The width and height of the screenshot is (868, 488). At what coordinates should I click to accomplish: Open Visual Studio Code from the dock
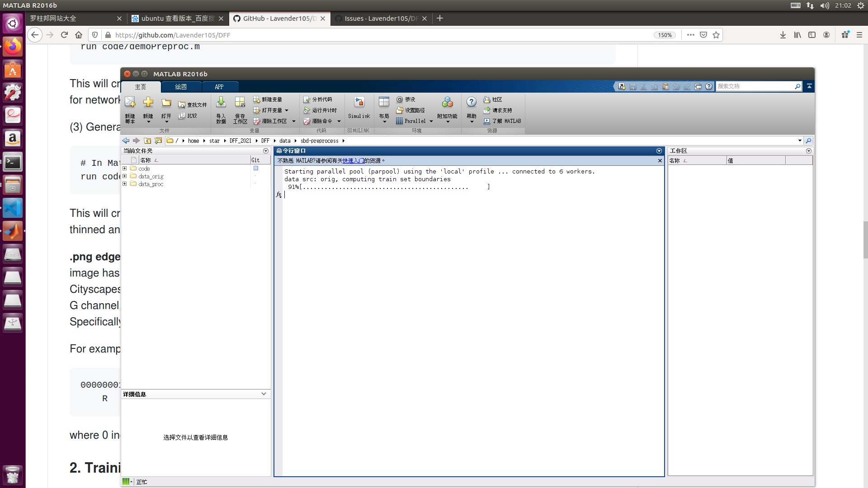pos(13,208)
